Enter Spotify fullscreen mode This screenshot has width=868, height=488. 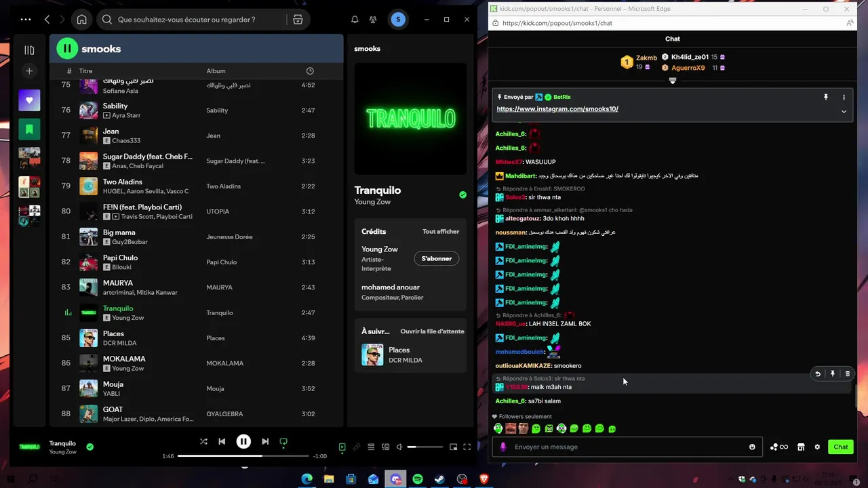pyautogui.click(x=467, y=447)
